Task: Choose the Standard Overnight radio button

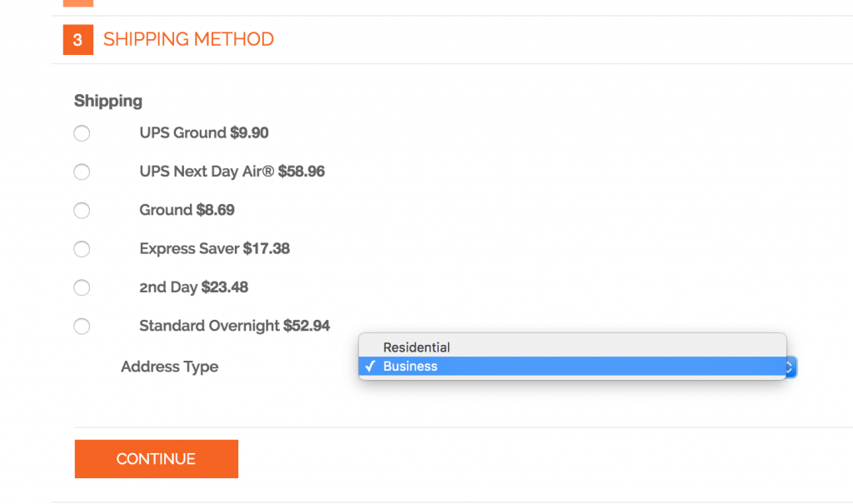Action: pyautogui.click(x=82, y=326)
